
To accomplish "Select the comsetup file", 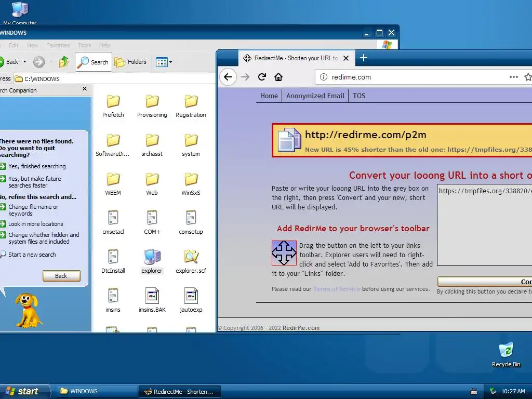I will 191,223.
